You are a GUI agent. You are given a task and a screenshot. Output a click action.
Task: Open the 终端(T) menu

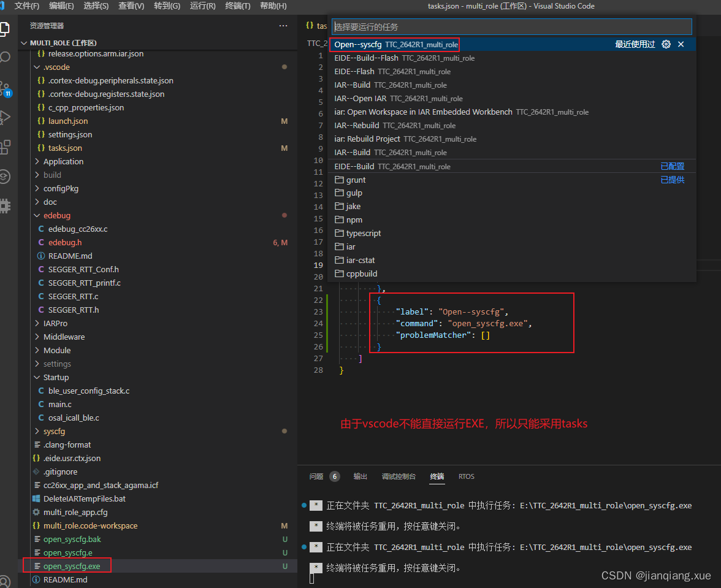(238, 6)
